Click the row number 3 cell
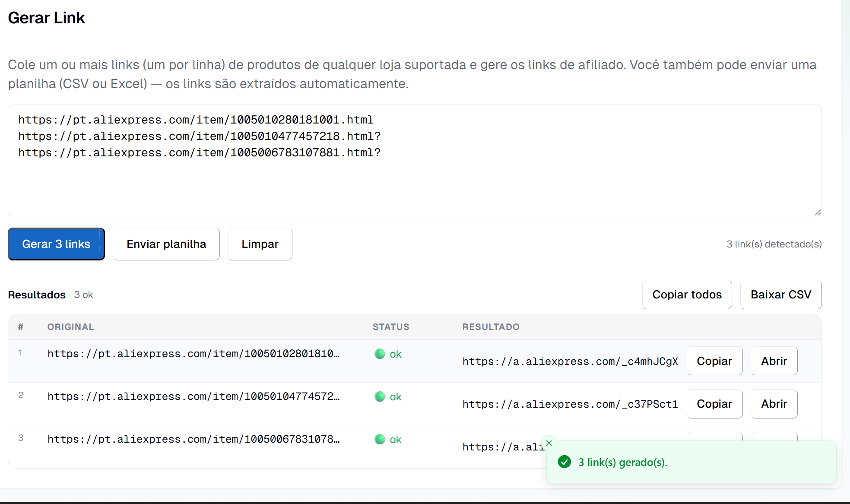This screenshot has height=504, width=850. click(x=21, y=438)
